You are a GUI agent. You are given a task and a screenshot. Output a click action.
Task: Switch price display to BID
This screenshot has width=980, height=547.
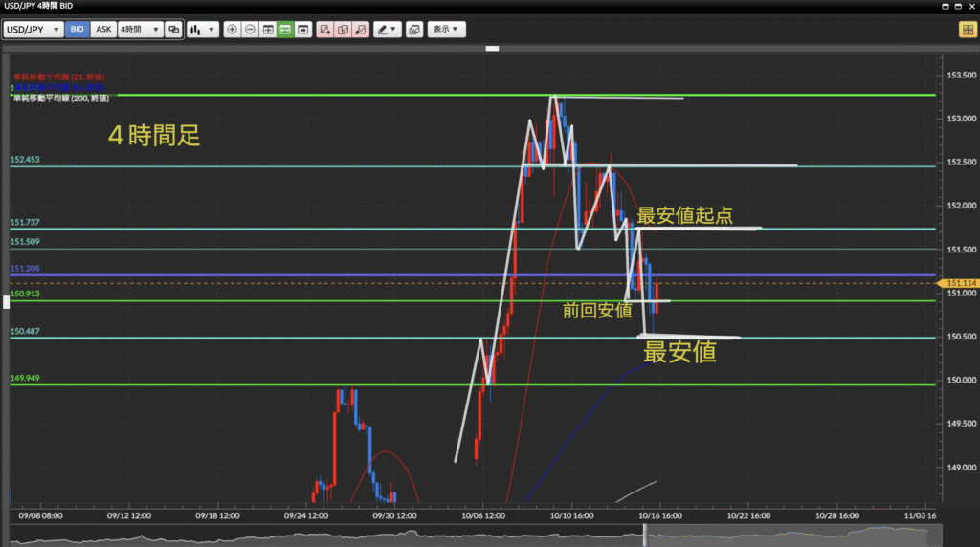point(77,30)
